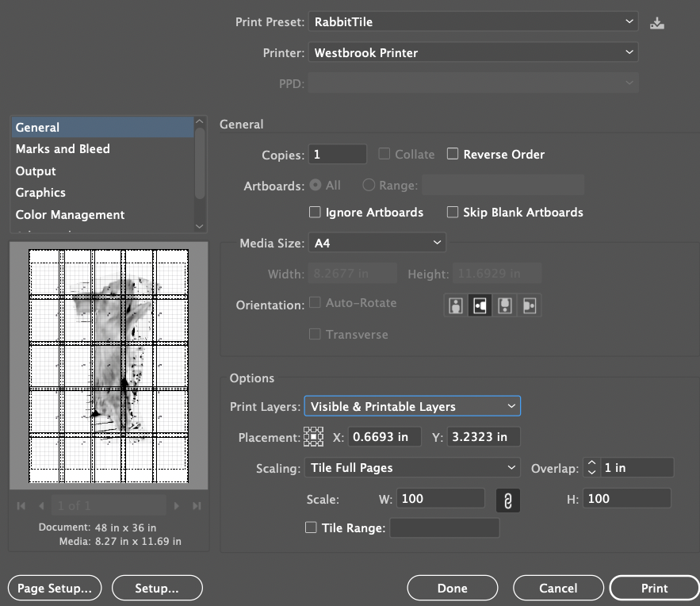Enable the Tile Range checkbox
Screen dimensions: 700x606
point(312,527)
